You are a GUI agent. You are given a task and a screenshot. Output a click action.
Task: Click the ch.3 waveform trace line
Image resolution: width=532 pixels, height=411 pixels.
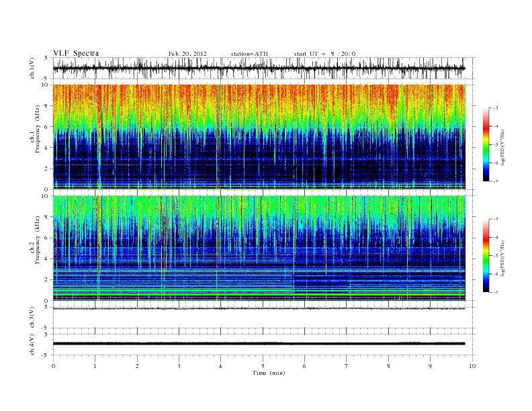pyautogui.click(x=259, y=309)
